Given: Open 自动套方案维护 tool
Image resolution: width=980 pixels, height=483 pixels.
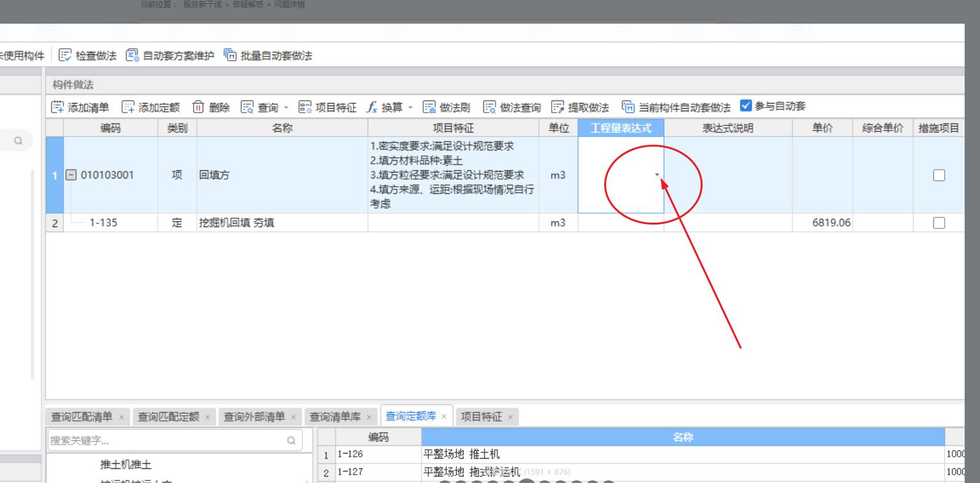Looking at the screenshot, I should (x=169, y=56).
